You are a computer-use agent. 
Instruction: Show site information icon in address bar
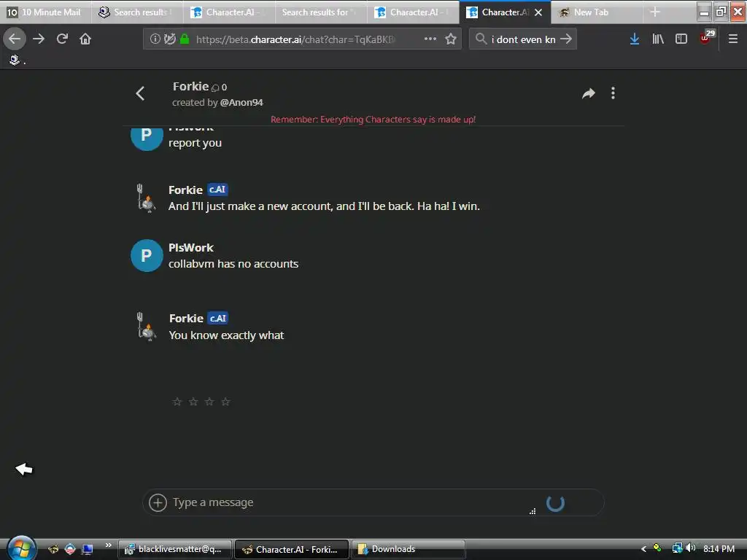pos(155,39)
